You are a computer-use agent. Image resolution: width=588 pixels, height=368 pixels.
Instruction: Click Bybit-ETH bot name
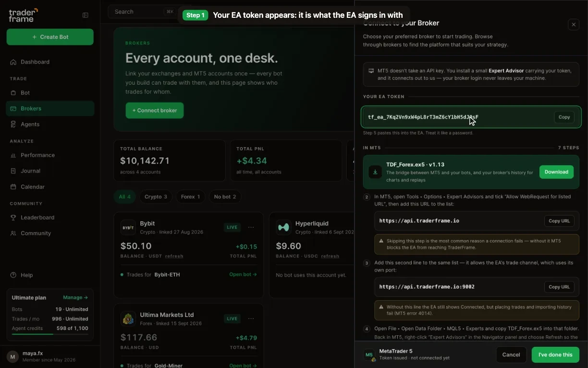[167, 275]
